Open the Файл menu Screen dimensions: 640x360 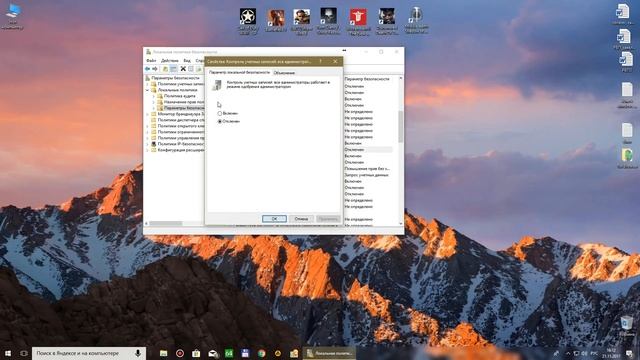click(151, 61)
